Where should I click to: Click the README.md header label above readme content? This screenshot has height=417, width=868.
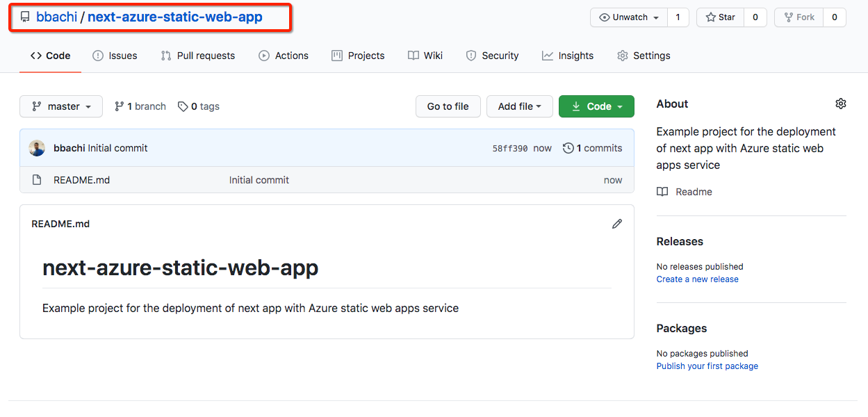60,224
